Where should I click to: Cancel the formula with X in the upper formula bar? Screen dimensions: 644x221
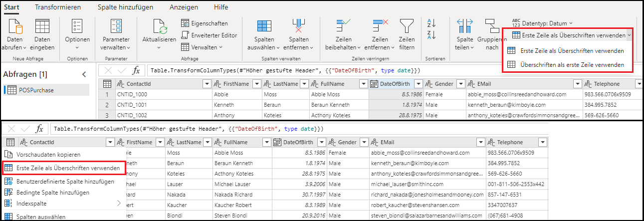pyautogui.click(x=109, y=70)
